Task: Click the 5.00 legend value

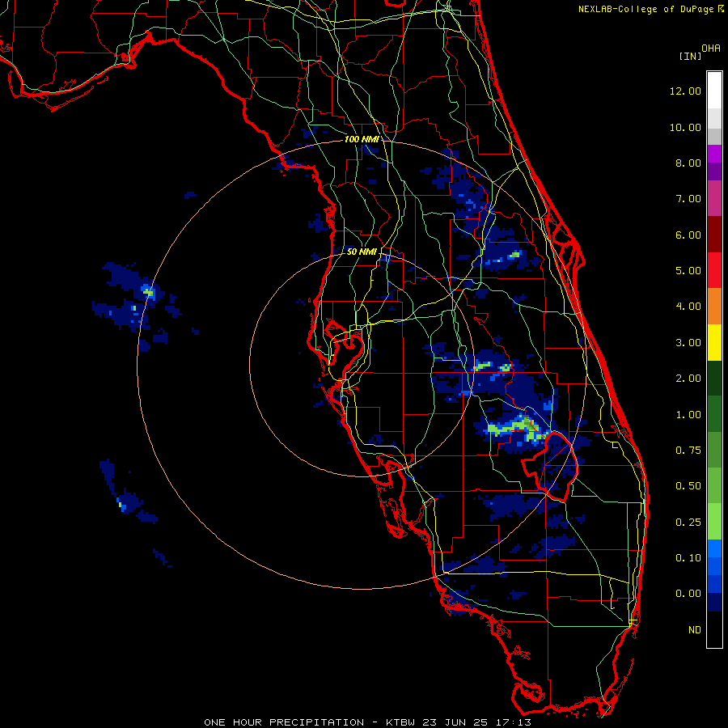Action: pyautogui.click(x=688, y=271)
